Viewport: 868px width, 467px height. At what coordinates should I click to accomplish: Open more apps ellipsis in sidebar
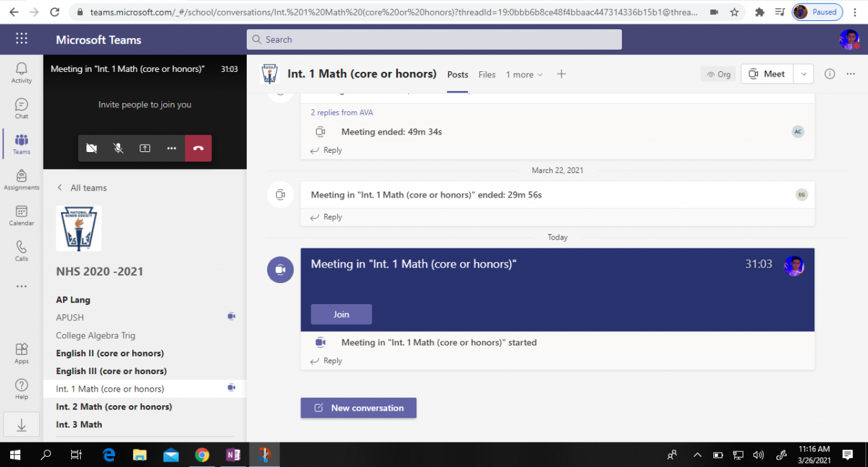[x=22, y=286]
